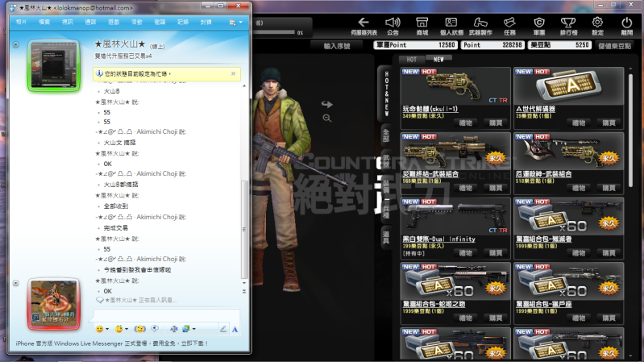Screen dimensions: 644x362
Task: Gift 驚喜組合包-獵戶座 bundle
Action: [x=578, y=318]
